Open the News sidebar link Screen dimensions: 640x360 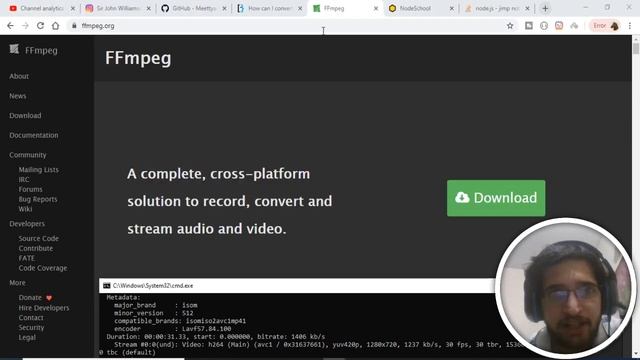pyautogui.click(x=18, y=96)
